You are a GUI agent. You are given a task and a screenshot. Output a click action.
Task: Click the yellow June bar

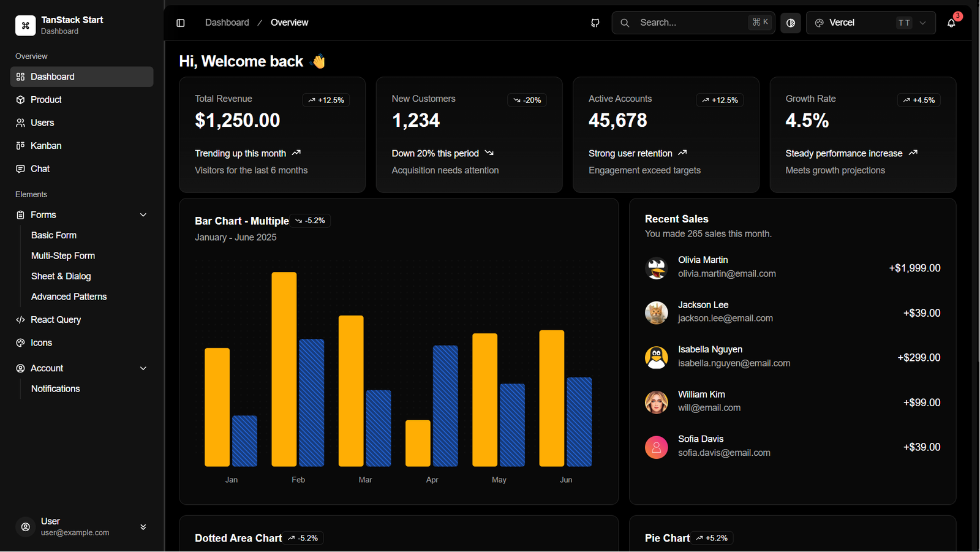coord(552,398)
